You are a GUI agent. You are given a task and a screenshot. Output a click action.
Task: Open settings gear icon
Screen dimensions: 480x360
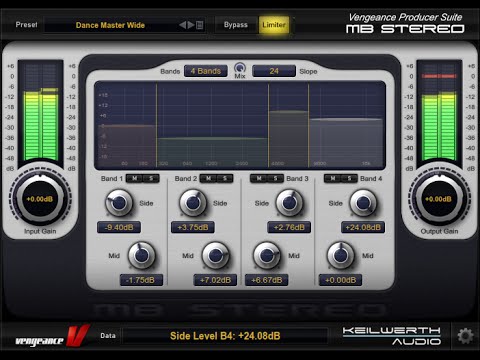465,336
